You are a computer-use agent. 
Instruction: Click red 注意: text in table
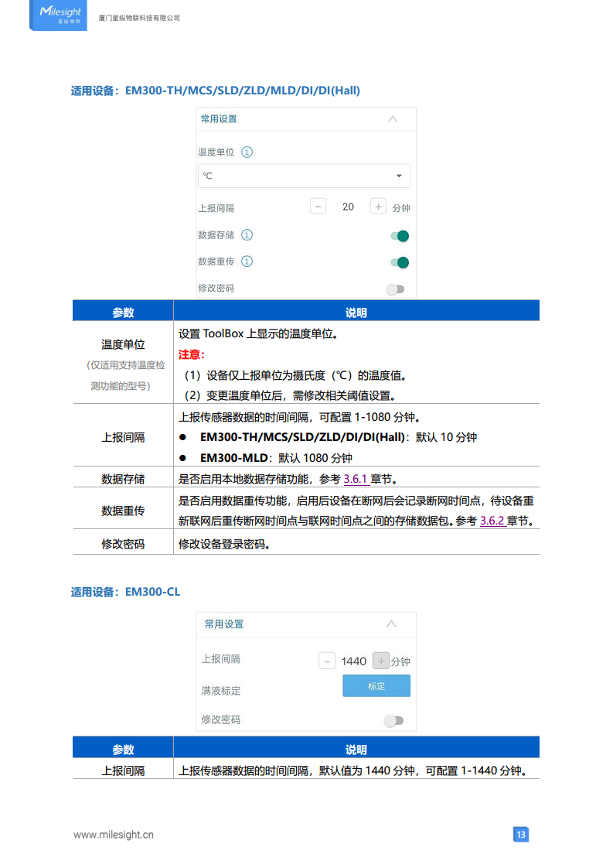[192, 355]
